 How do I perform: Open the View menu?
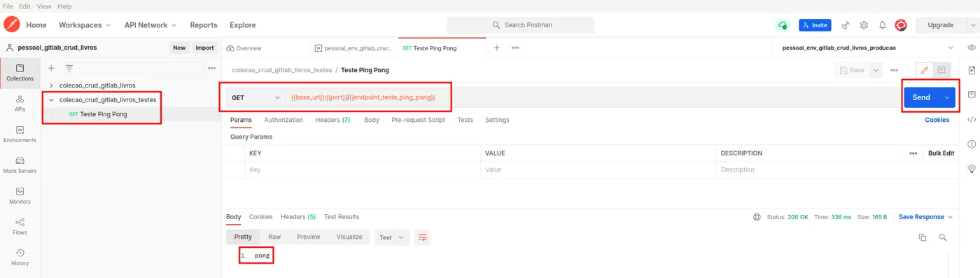[43, 6]
